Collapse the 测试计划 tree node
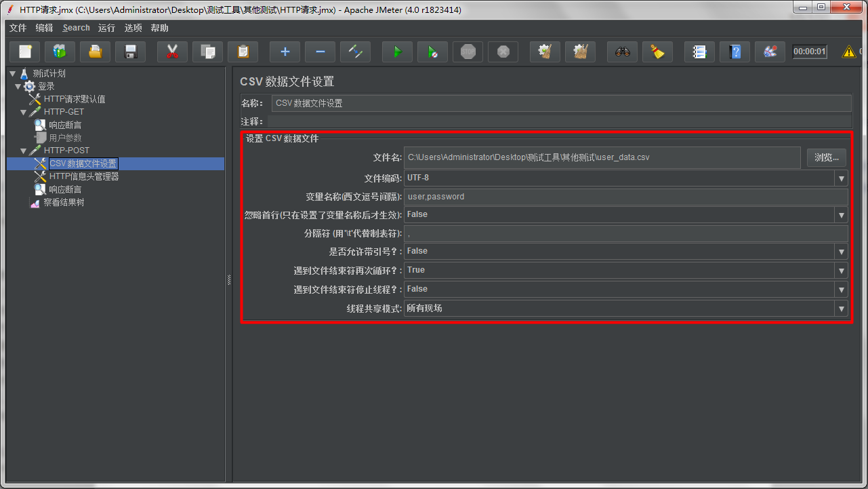The height and width of the screenshot is (489, 868). point(12,73)
